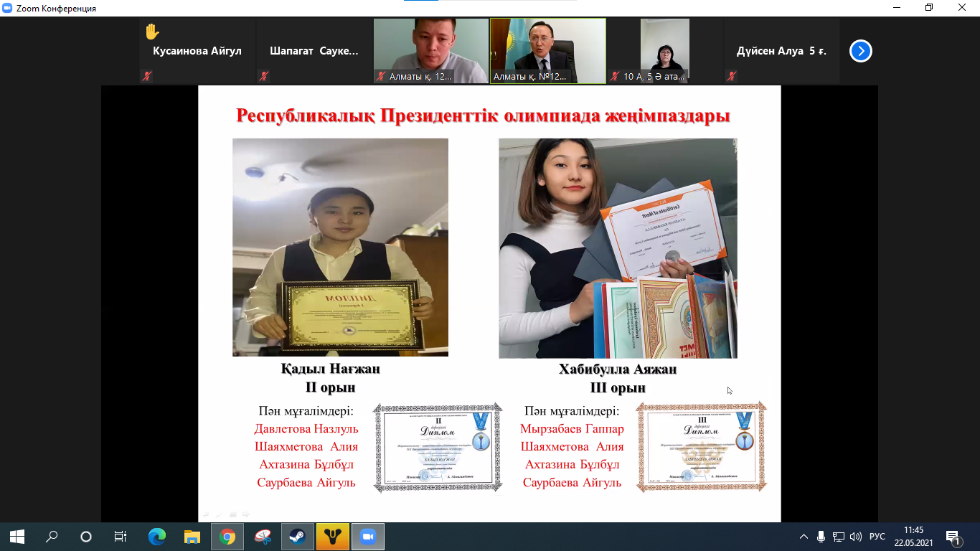Select the Шапагат Сауке participant tile
This screenshot has width=980, height=551.
tap(314, 51)
